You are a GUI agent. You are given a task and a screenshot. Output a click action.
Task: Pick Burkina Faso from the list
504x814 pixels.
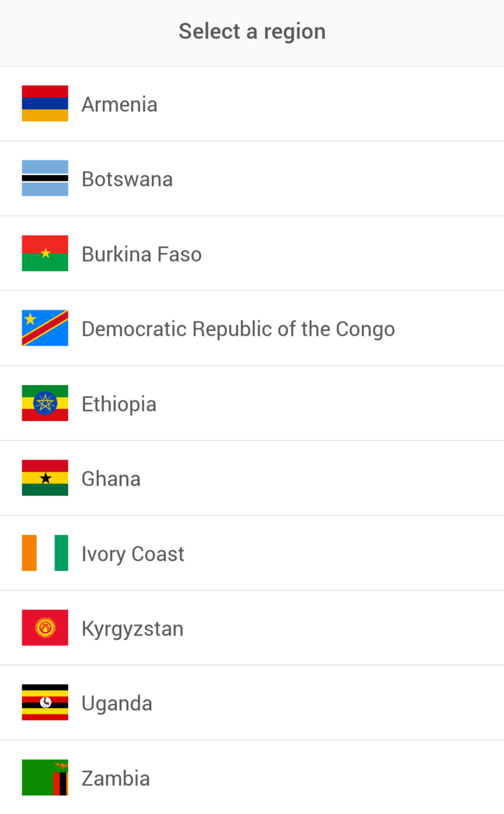pos(142,254)
